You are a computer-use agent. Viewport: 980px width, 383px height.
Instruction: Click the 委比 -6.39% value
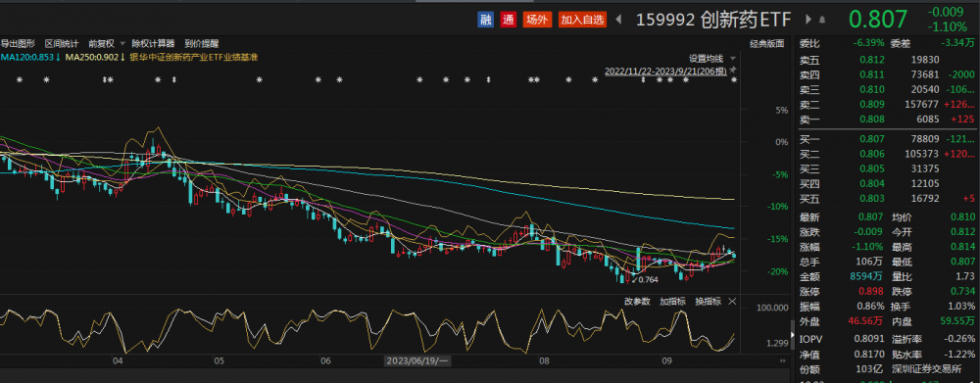[868, 43]
